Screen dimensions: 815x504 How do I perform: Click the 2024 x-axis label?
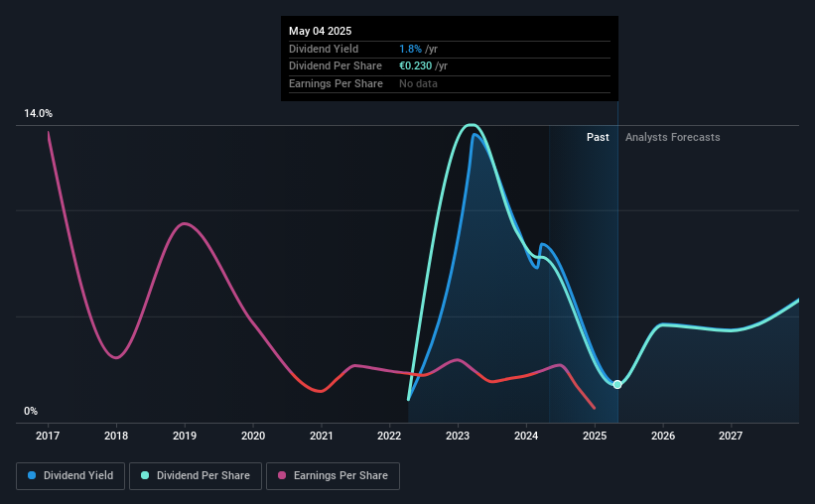526,436
